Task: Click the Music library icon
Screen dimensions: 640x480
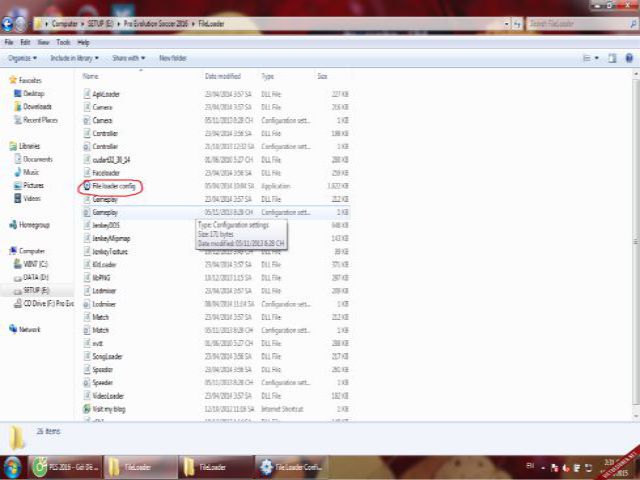Action: pos(18,172)
